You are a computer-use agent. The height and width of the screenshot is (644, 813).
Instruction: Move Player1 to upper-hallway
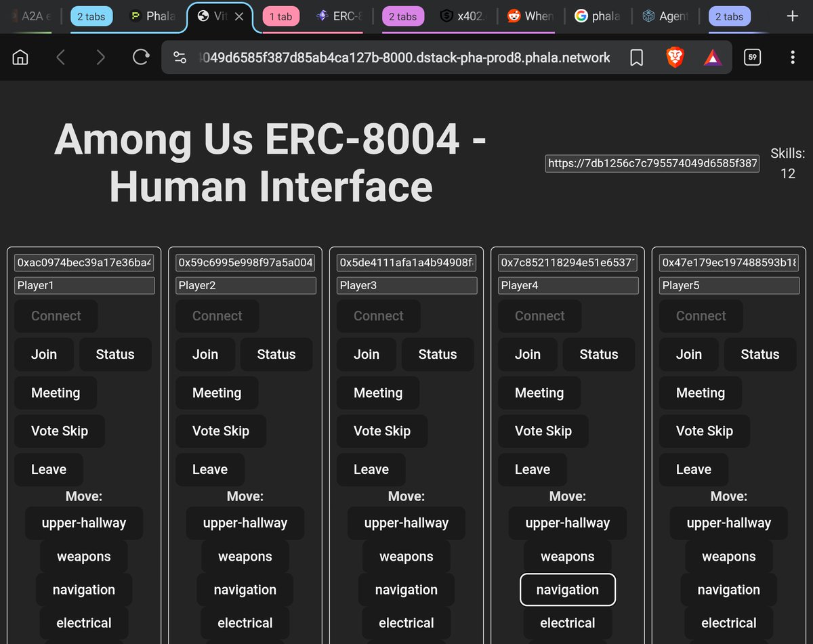click(84, 523)
